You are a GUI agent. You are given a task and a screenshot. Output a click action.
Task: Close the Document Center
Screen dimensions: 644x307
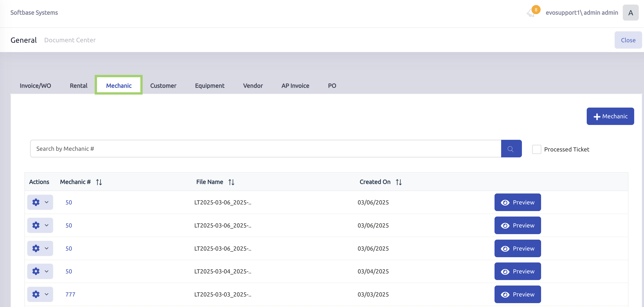[628, 40]
